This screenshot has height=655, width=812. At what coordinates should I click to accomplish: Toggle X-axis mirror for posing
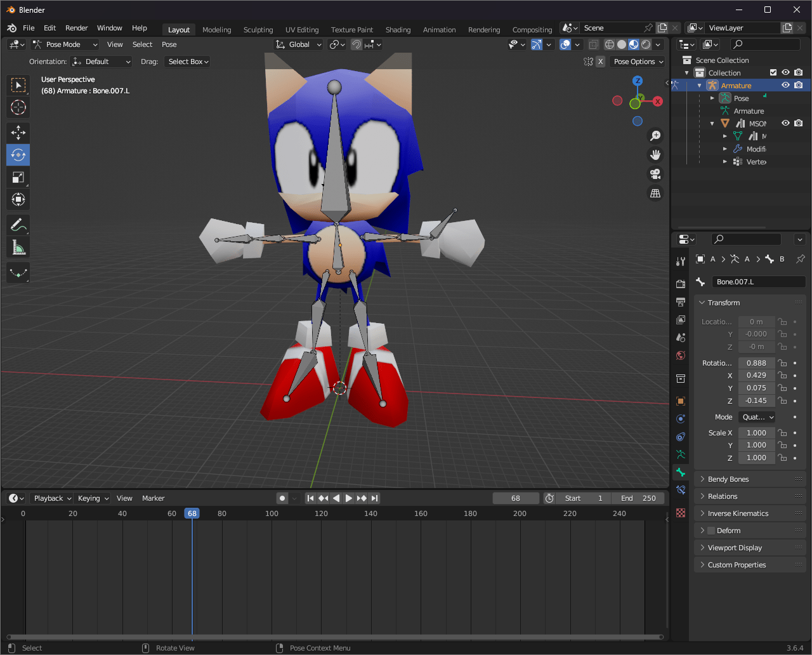point(600,62)
